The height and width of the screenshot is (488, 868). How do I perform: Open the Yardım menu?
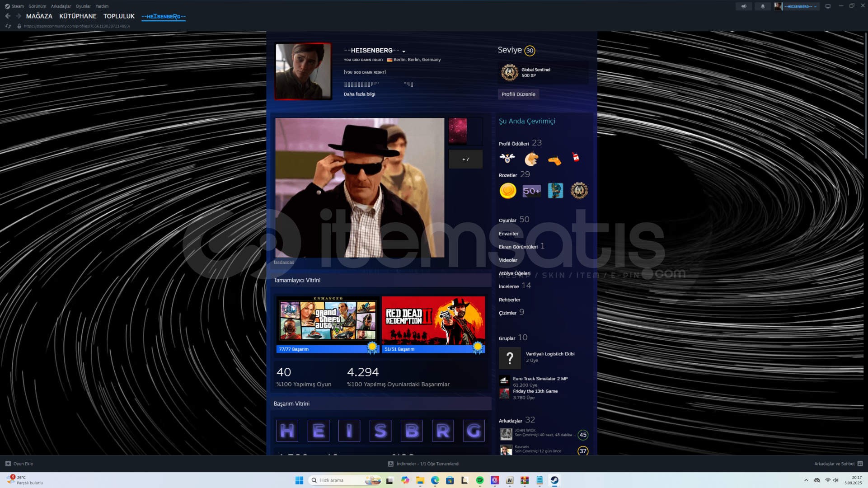tap(102, 6)
